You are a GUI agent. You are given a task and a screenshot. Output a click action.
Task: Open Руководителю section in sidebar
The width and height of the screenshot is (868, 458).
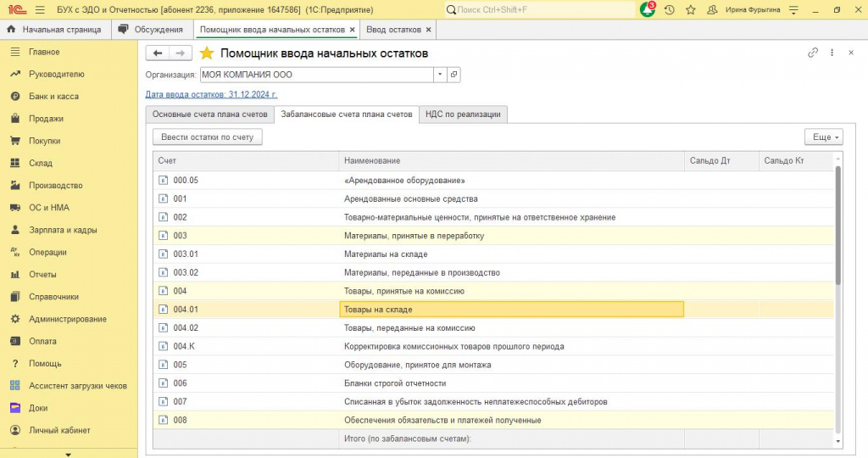[x=57, y=74]
